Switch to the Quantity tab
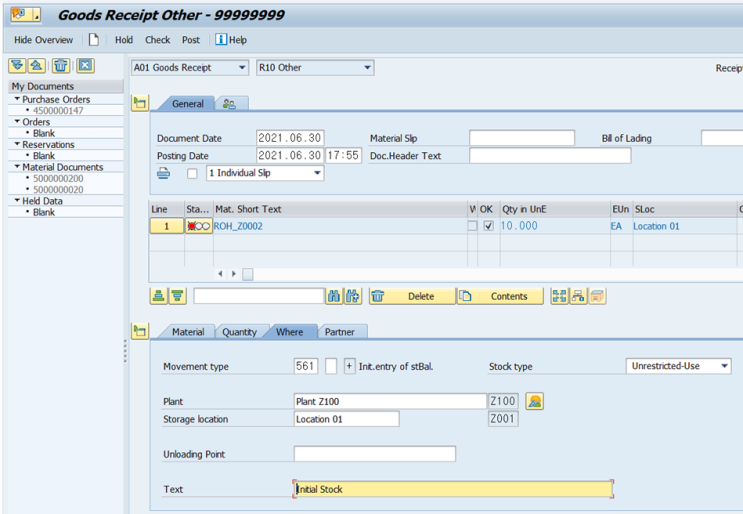743x514 pixels. (239, 332)
